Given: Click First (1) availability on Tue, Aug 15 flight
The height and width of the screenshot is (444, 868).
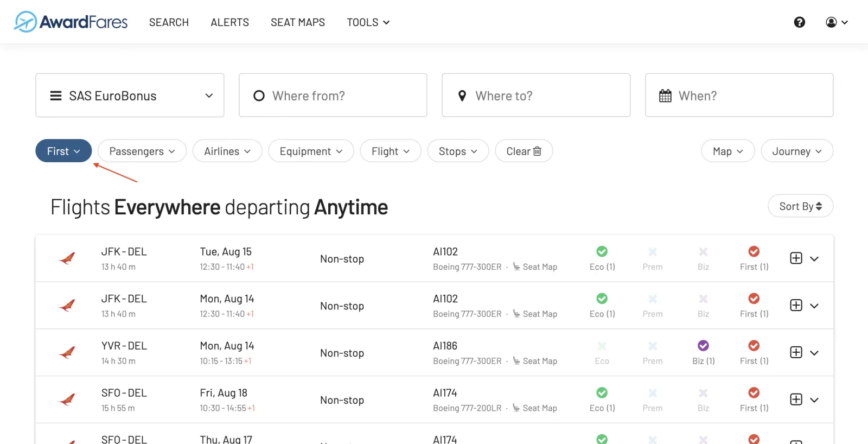Looking at the screenshot, I should [x=754, y=258].
